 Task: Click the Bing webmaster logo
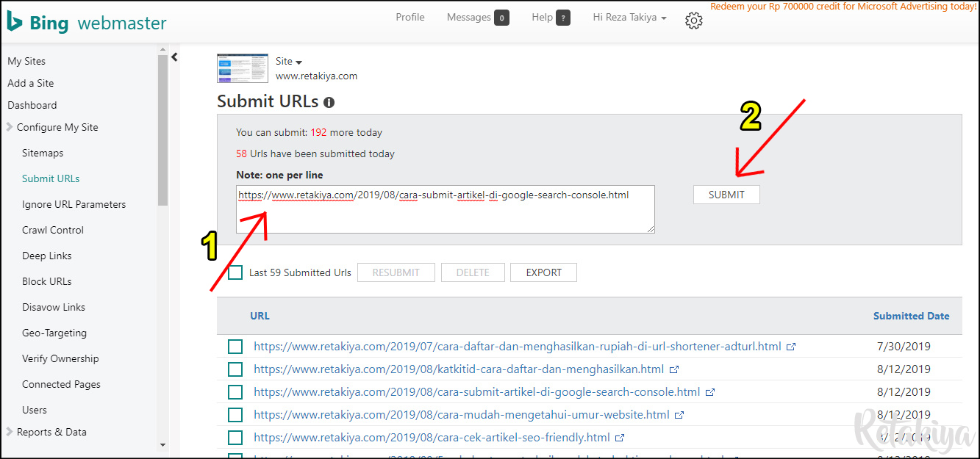87,23
